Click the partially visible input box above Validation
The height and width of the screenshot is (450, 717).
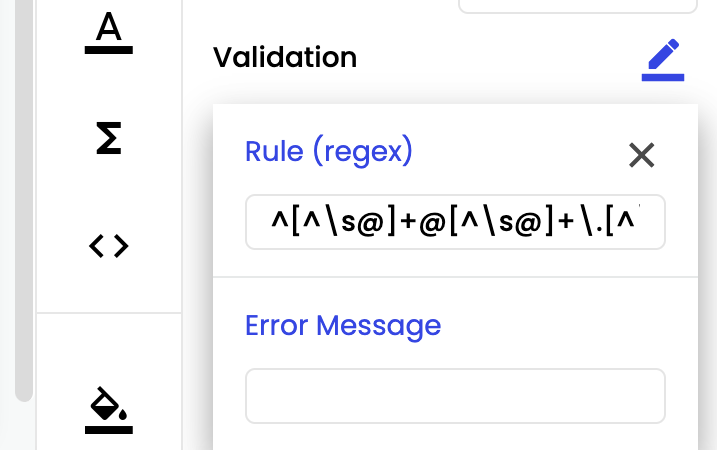point(578,6)
